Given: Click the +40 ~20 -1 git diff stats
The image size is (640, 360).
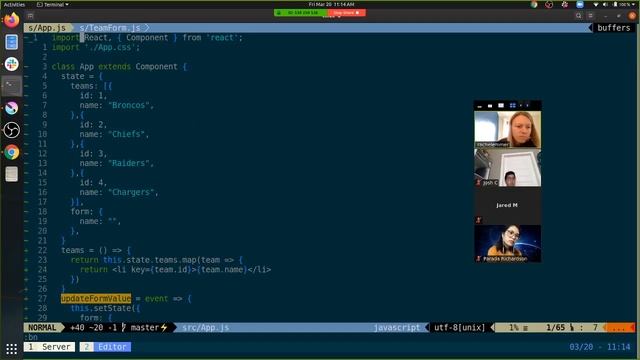Looking at the screenshot, I should pos(93,327).
